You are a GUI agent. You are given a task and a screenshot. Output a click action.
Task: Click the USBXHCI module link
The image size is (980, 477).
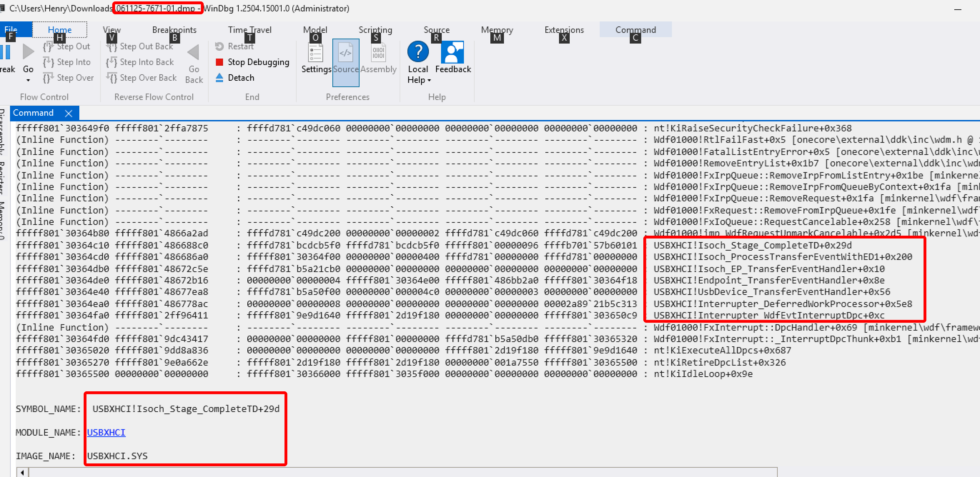click(106, 432)
